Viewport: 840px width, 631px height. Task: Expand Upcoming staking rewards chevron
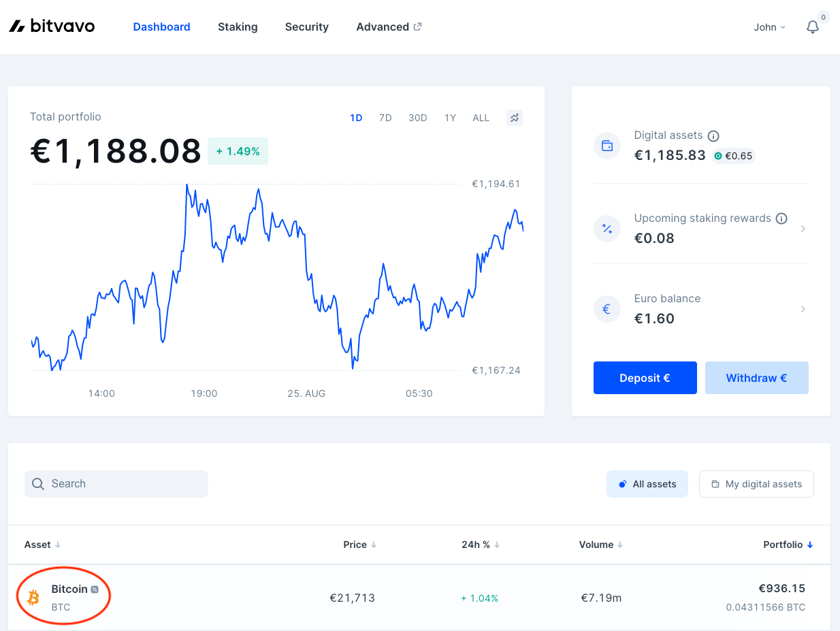(803, 229)
